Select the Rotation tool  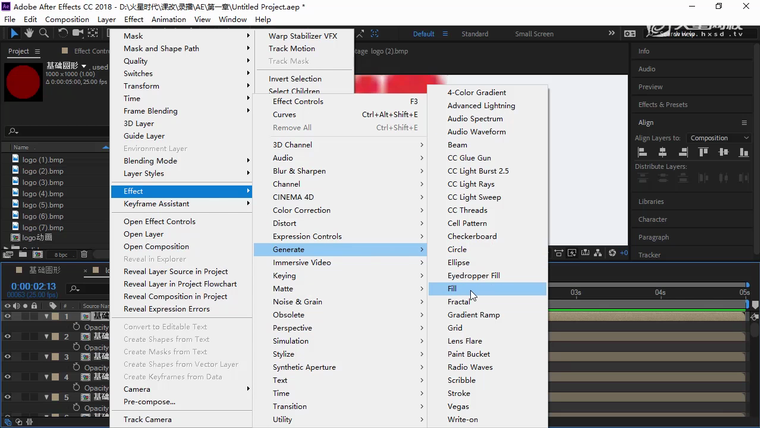click(62, 33)
